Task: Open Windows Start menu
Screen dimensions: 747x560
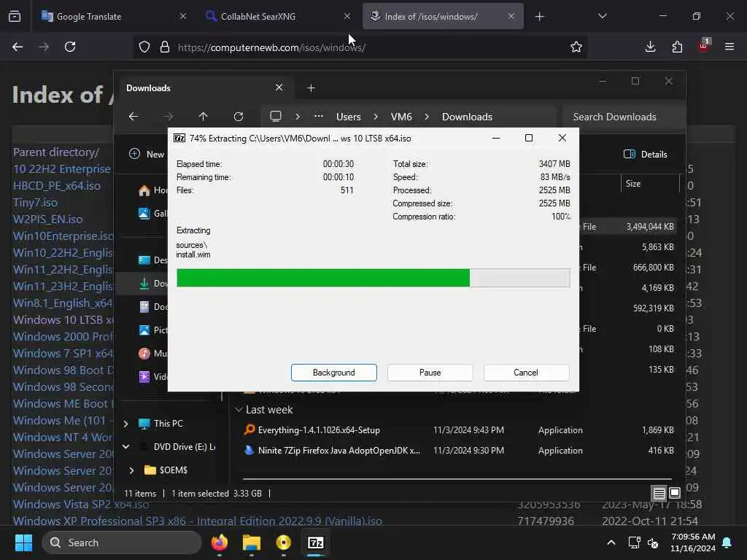Action: (x=23, y=542)
